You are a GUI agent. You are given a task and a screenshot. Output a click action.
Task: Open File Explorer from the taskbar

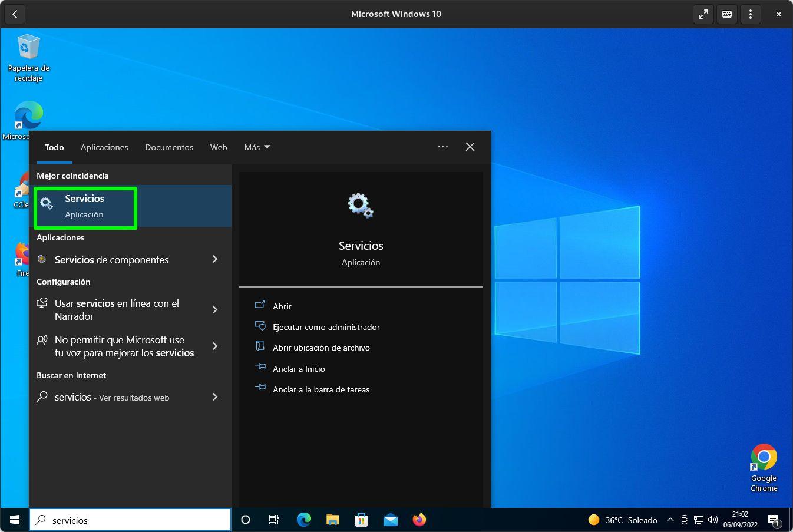tap(332, 520)
